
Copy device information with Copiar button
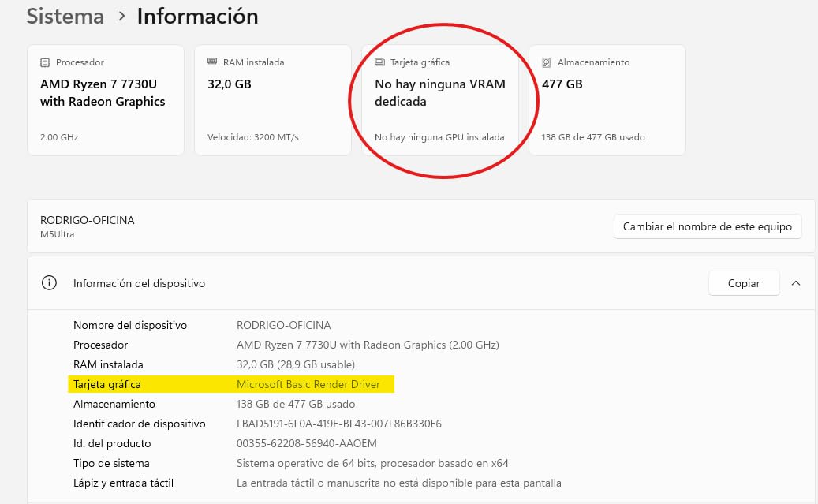click(744, 283)
